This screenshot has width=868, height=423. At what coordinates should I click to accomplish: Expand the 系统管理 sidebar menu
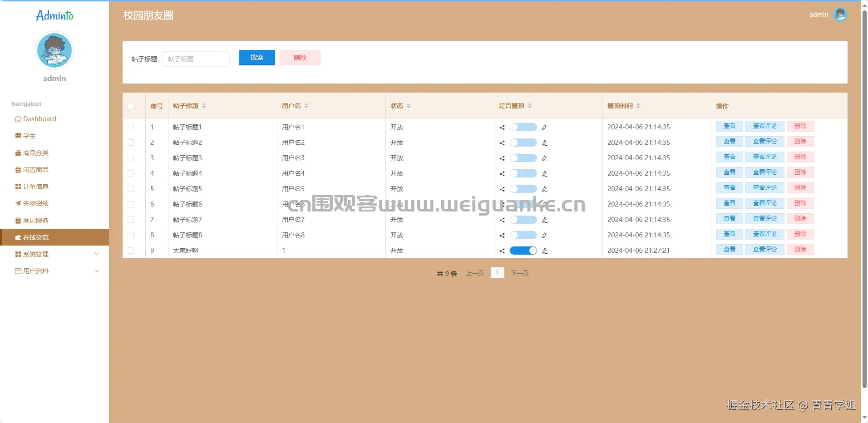coord(36,254)
